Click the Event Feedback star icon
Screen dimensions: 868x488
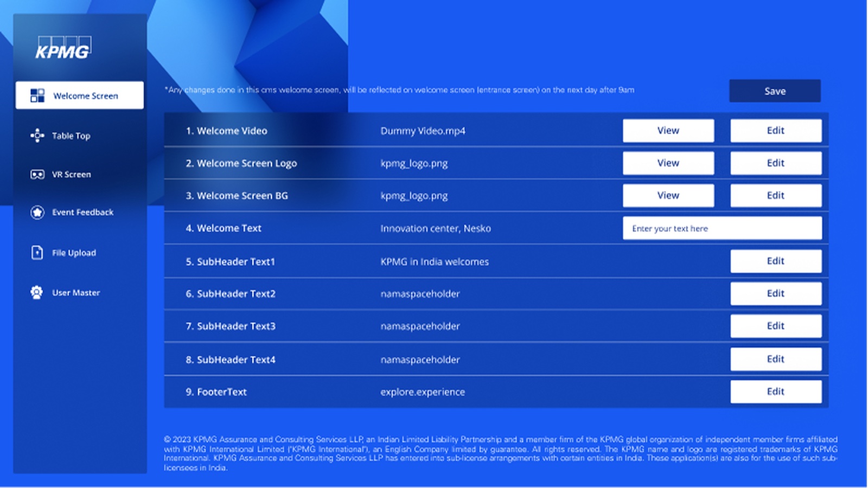coord(37,213)
